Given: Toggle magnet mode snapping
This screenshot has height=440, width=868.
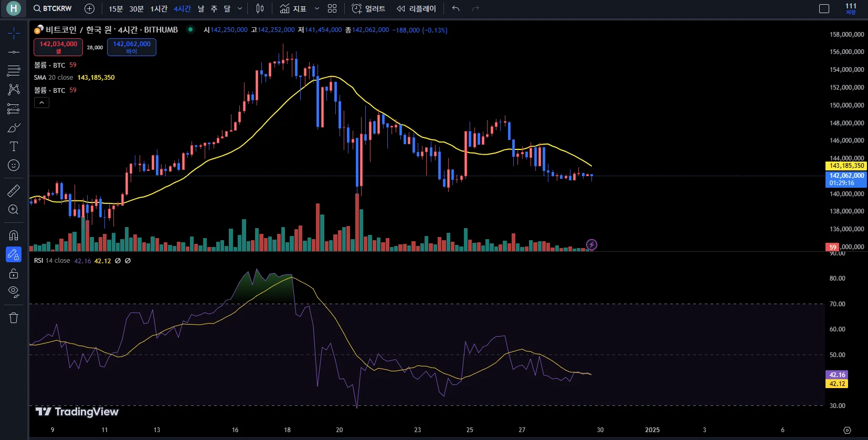Looking at the screenshot, I should 14,235.
